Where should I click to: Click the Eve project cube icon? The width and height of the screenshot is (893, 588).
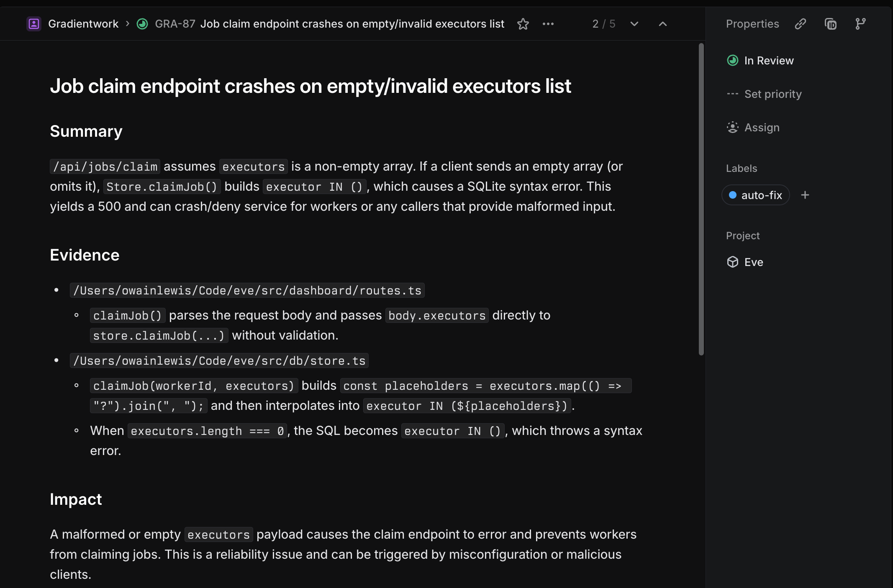click(x=732, y=262)
